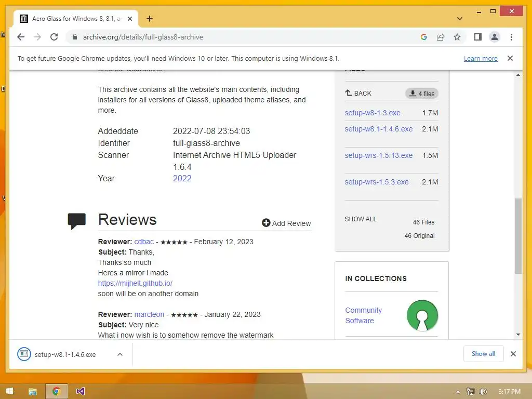Click the Chrome taskbar icon
The width and height of the screenshot is (532, 399).
tap(57, 391)
